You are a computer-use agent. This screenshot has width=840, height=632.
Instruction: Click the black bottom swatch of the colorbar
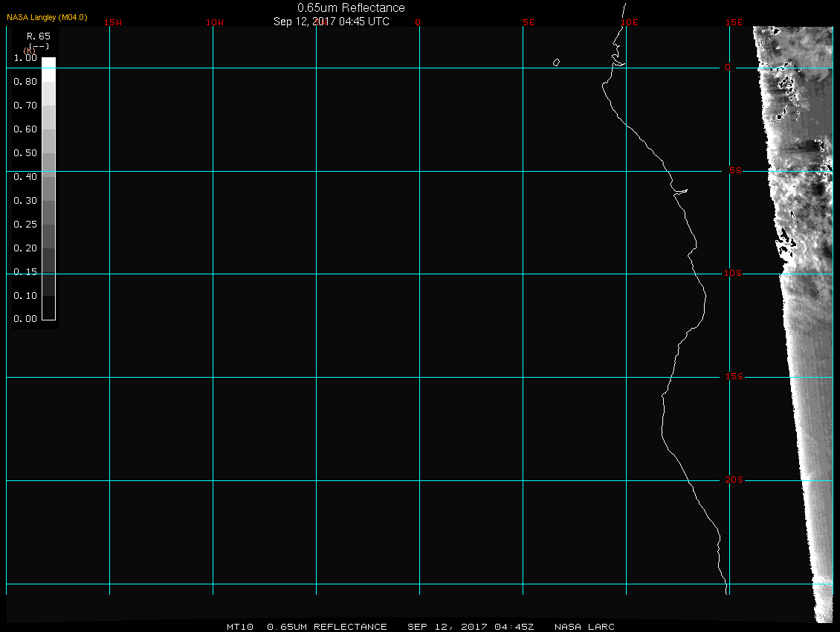49,308
